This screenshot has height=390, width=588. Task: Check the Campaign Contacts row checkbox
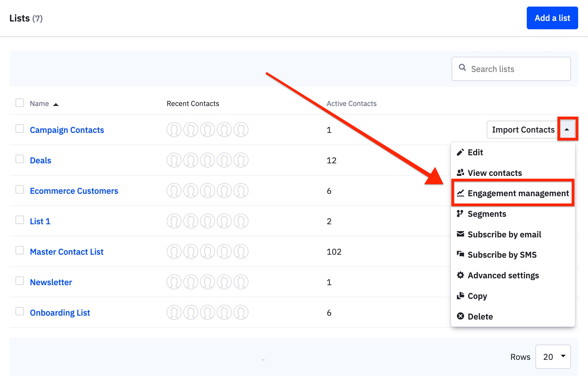20,129
